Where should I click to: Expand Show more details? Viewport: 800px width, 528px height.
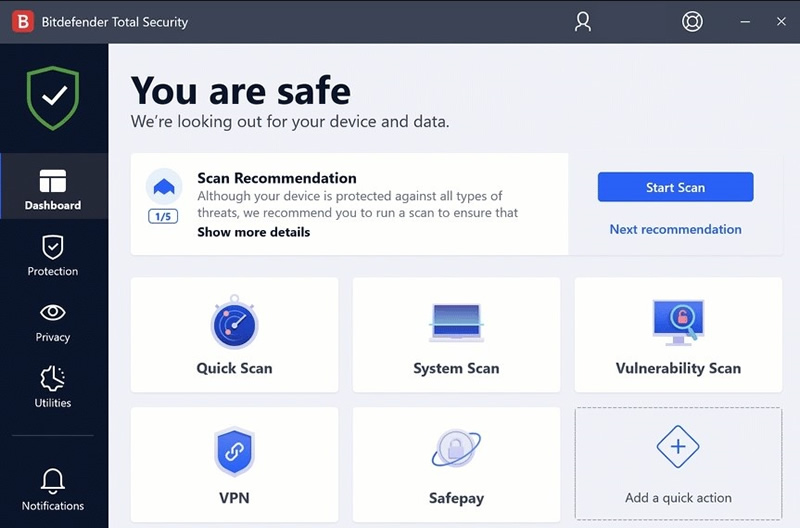point(254,232)
